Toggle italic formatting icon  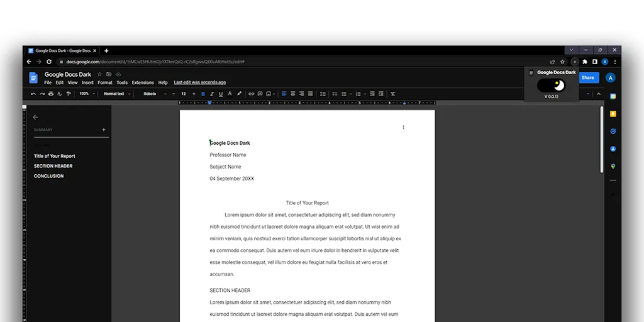pyautogui.click(x=212, y=94)
